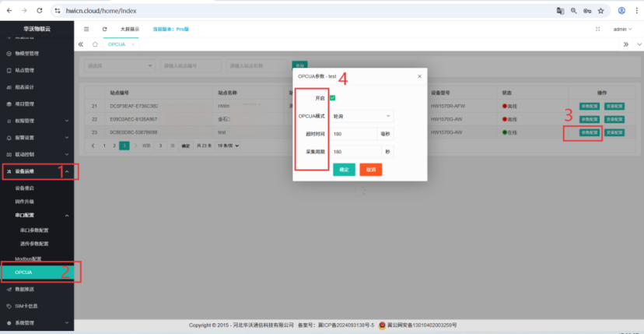The height and width of the screenshot is (334, 644).
Task: Confirm dialog with the green 确定 button
Action: click(345, 170)
